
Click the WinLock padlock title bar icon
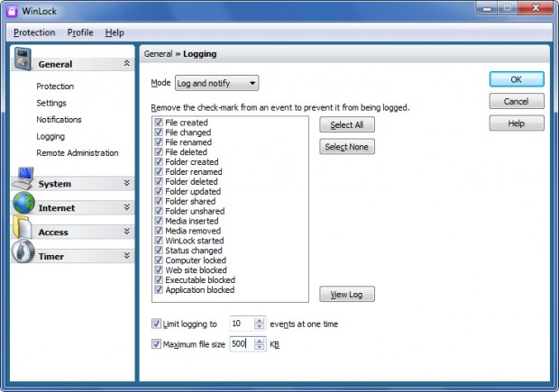pyautogui.click(x=12, y=11)
